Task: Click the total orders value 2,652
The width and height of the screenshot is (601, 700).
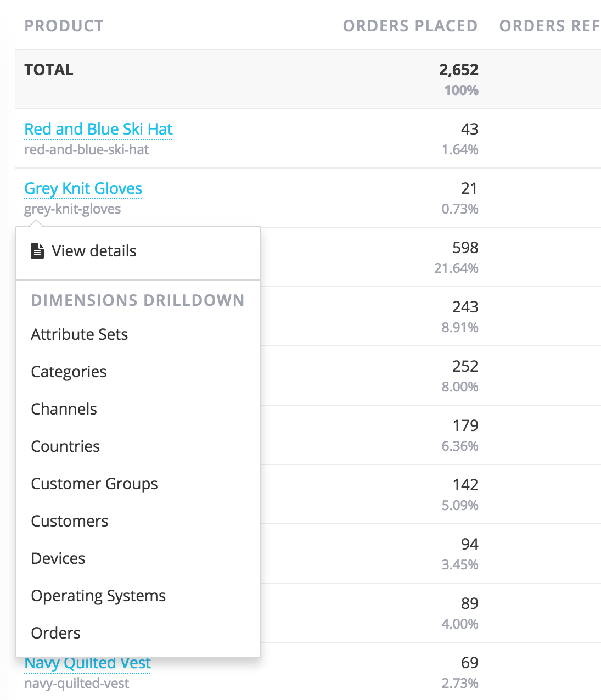Action: point(459,70)
